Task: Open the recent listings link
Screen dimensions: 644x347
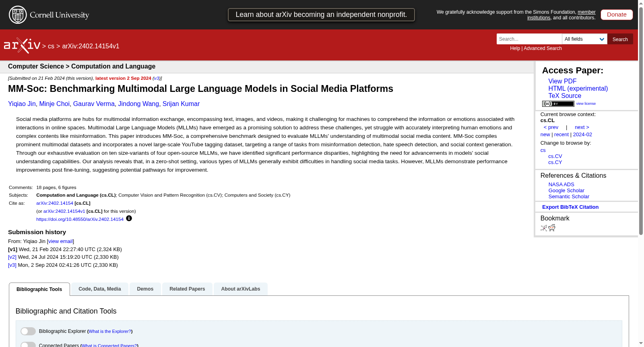Action: click(561, 135)
